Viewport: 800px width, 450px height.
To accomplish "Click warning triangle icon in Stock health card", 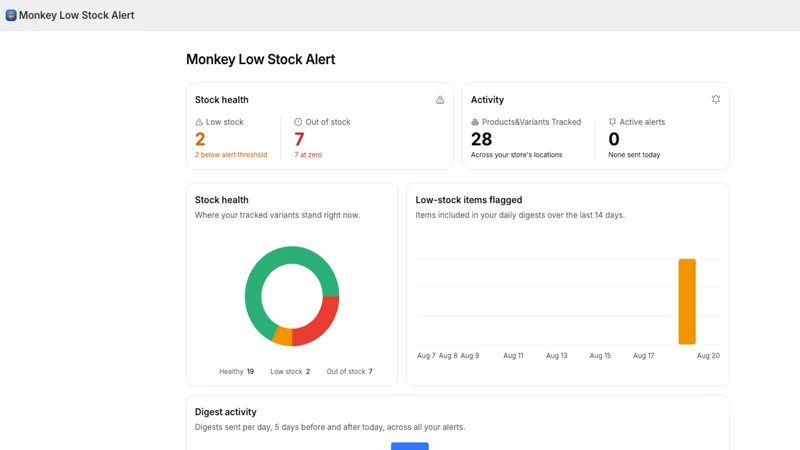I will click(440, 100).
